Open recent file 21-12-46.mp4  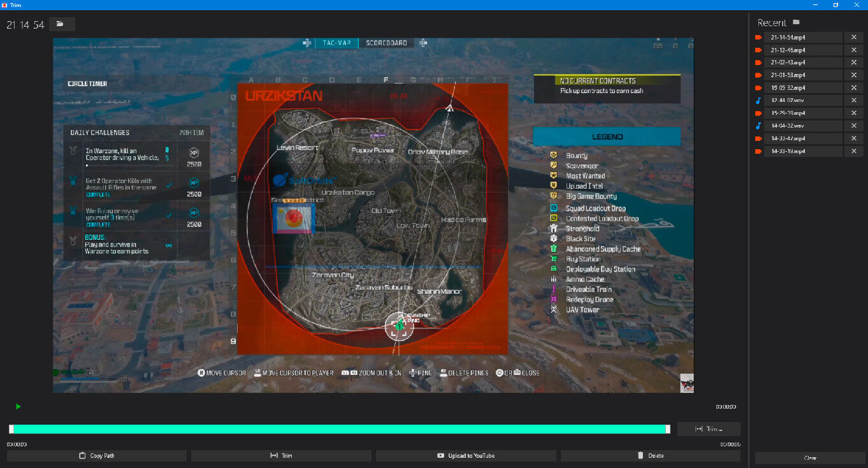pyautogui.click(x=803, y=50)
